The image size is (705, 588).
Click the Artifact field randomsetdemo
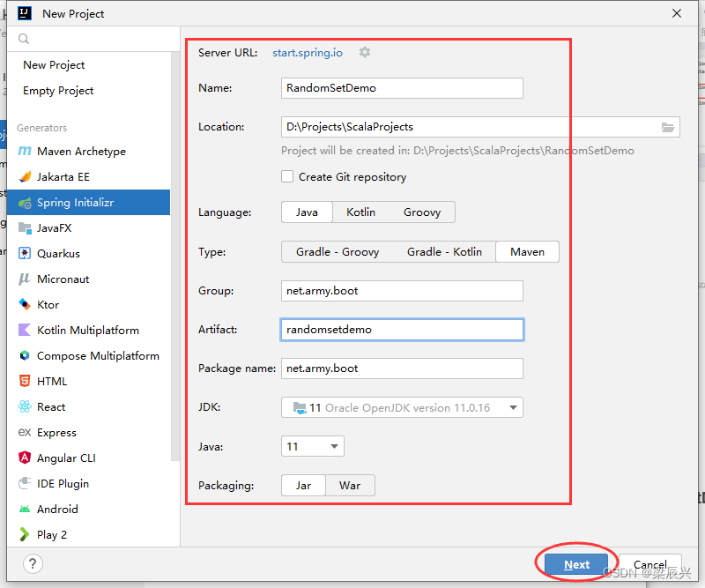pos(402,330)
